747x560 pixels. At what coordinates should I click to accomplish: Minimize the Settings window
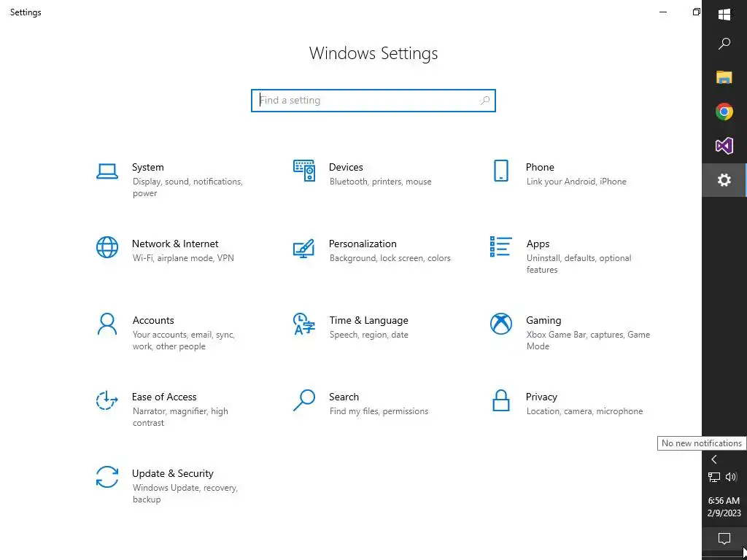(x=662, y=12)
